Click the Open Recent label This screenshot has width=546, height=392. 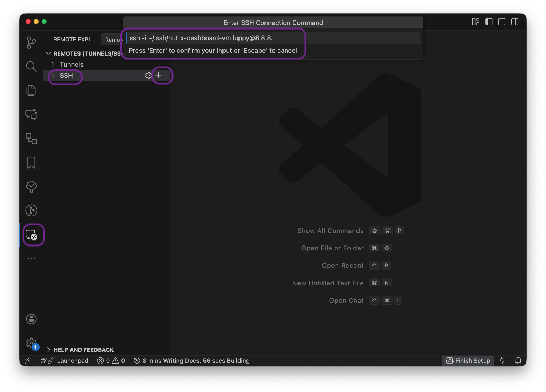tap(343, 265)
